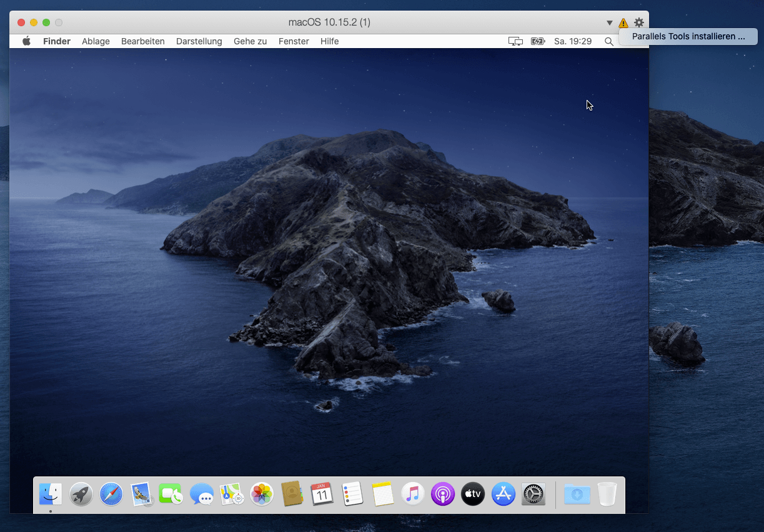
Task: Launch Safari from the Dock
Action: pos(111,495)
